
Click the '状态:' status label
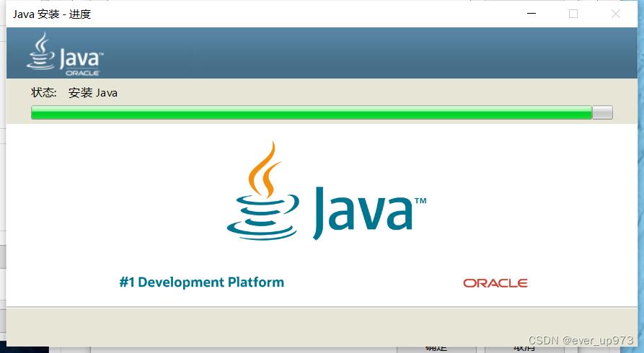coord(43,93)
